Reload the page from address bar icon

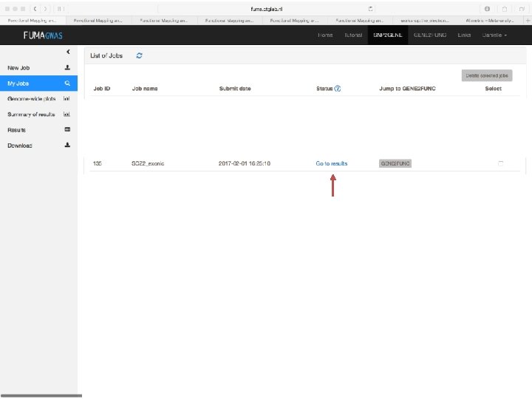tap(370, 9)
